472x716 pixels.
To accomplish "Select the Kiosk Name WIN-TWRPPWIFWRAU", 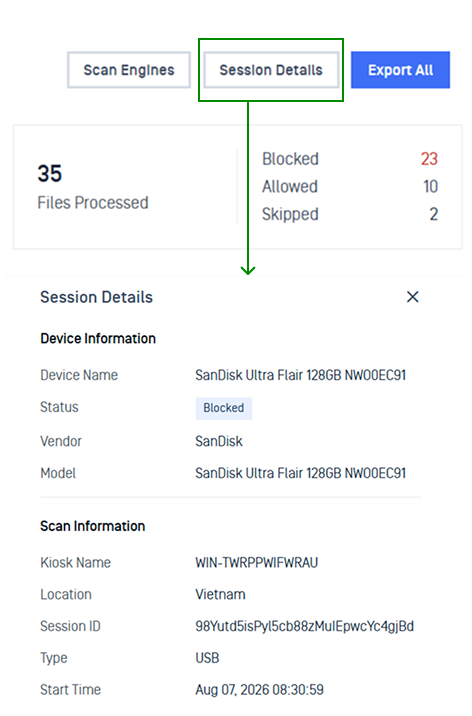I will tap(257, 563).
